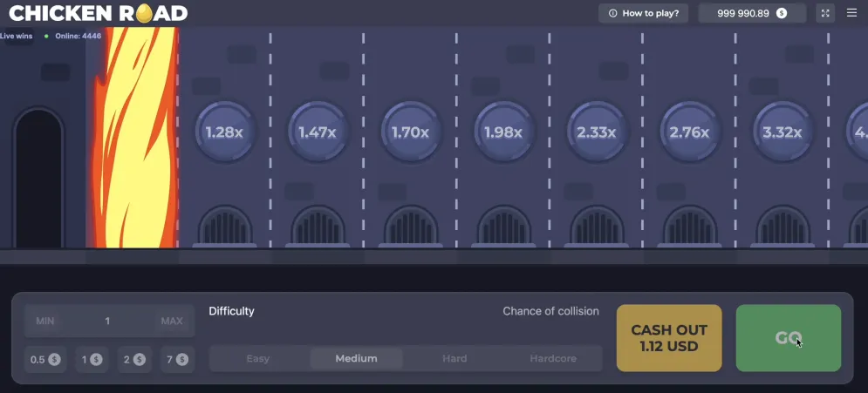
Task: Choose the 0.5 dollar quick bet
Action: click(45, 360)
